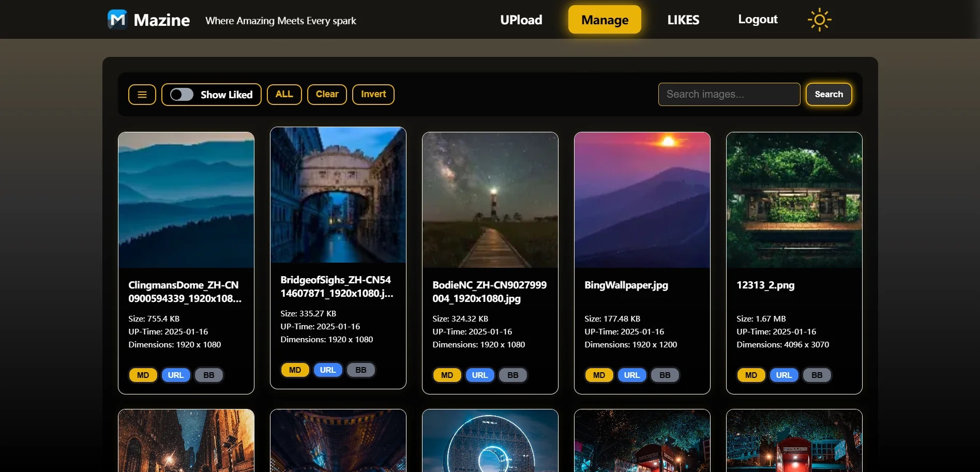Click the Invert selection button
This screenshot has height=472, width=980.
tap(373, 94)
